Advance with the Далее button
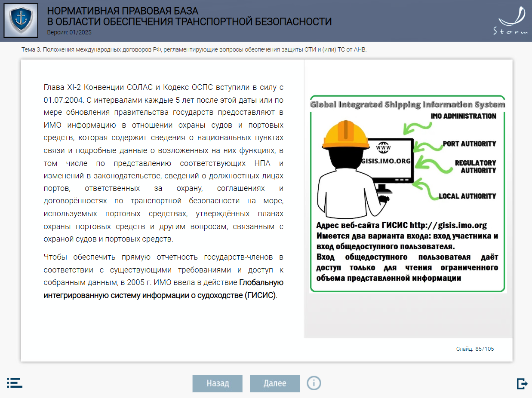Screen dimensions: 532x398 (275, 383)
